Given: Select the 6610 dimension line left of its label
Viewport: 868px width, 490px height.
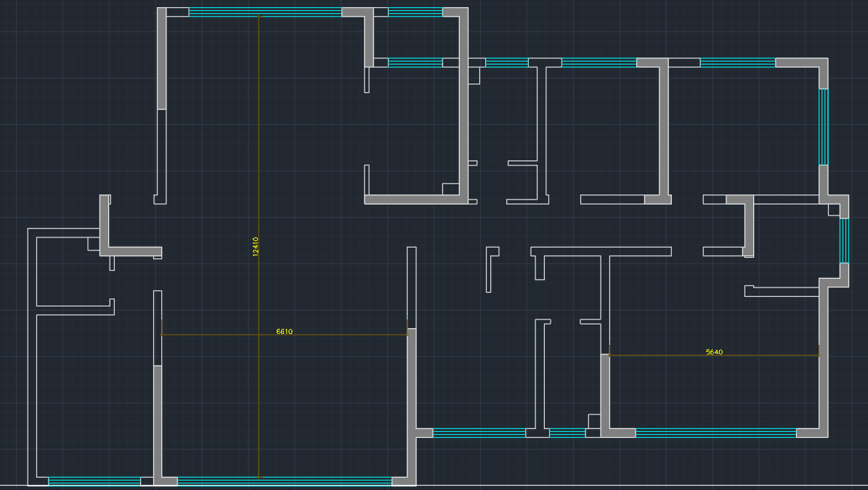Looking at the screenshot, I should tap(218, 335).
